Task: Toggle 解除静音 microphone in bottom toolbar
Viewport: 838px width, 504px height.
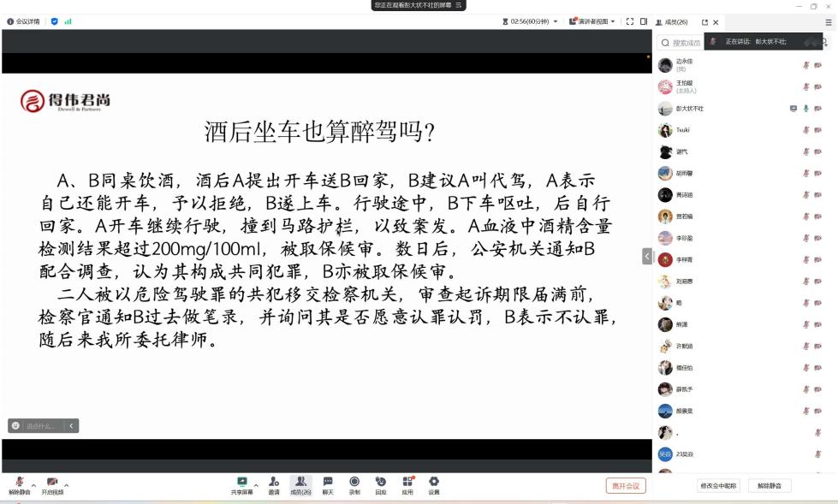Action: [19, 485]
